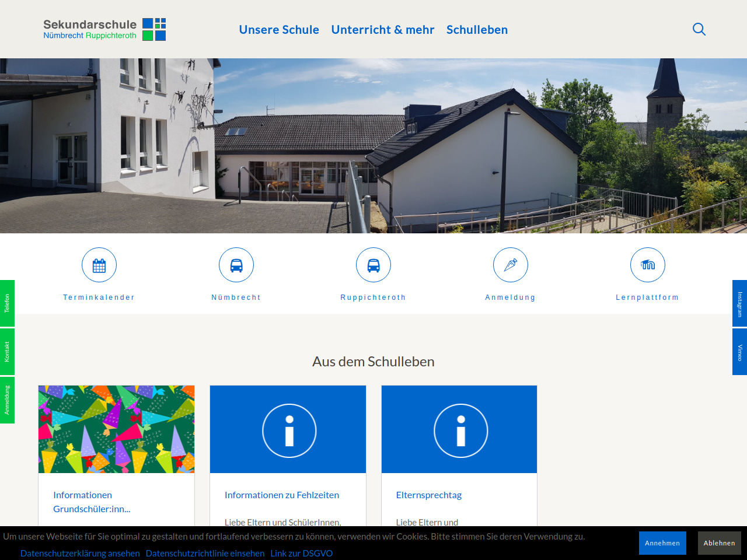Click the Sekundarschule logo
Image resolution: width=747 pixels, height=560 pixels.
pos(104,29)
